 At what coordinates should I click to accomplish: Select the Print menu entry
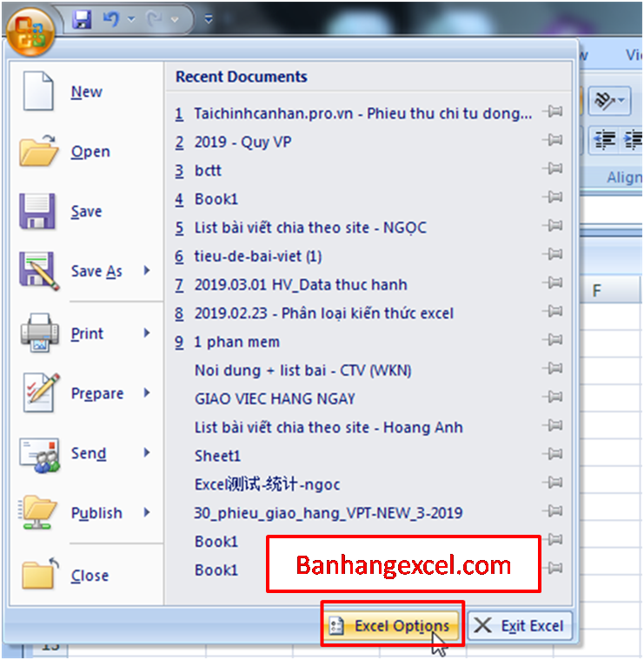(87, 333)
